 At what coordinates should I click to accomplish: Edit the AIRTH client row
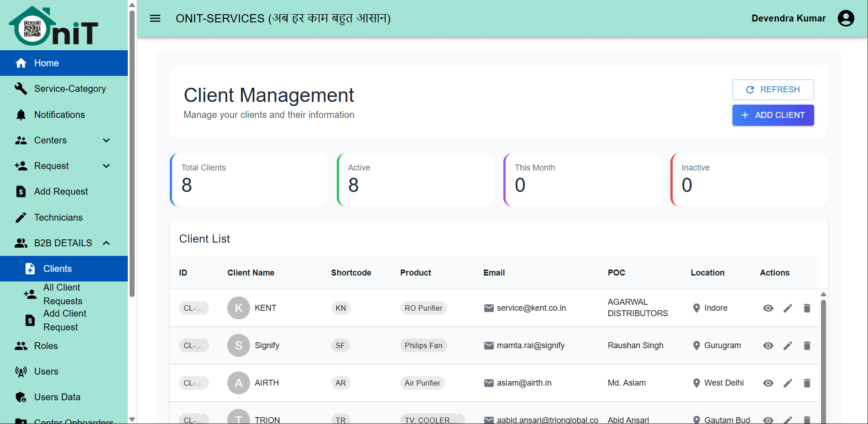click(x=788, y=383)
